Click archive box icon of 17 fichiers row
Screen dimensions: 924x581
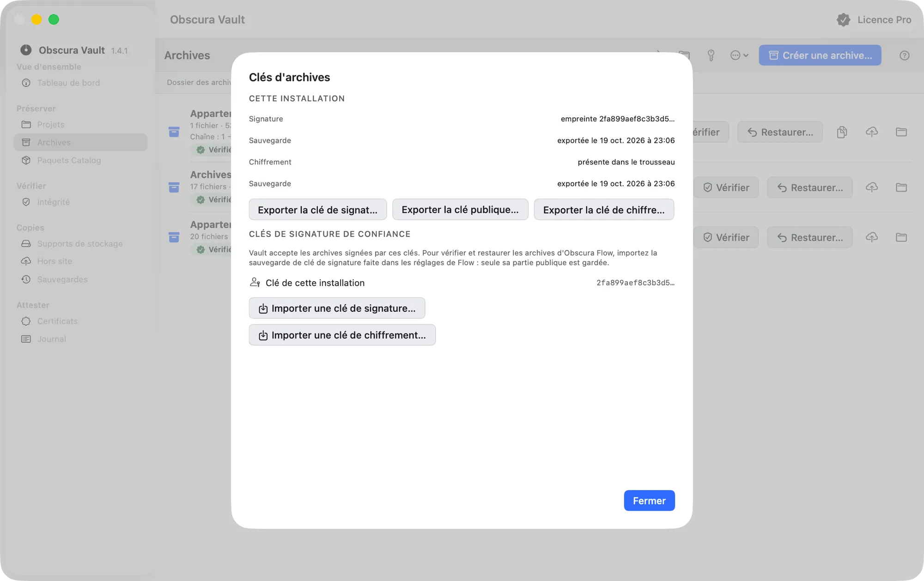click(x=174, y=187)
